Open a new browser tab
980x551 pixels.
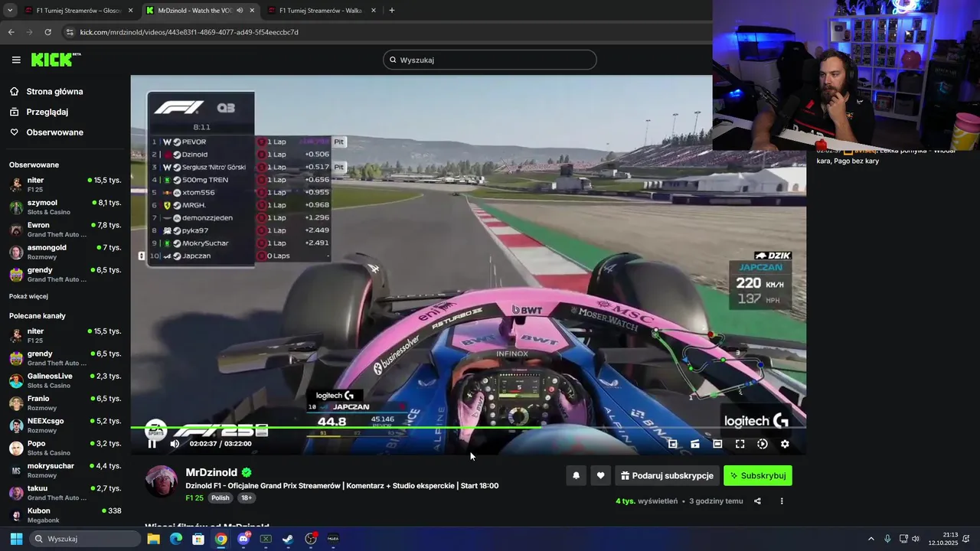(x=391, y=11)
